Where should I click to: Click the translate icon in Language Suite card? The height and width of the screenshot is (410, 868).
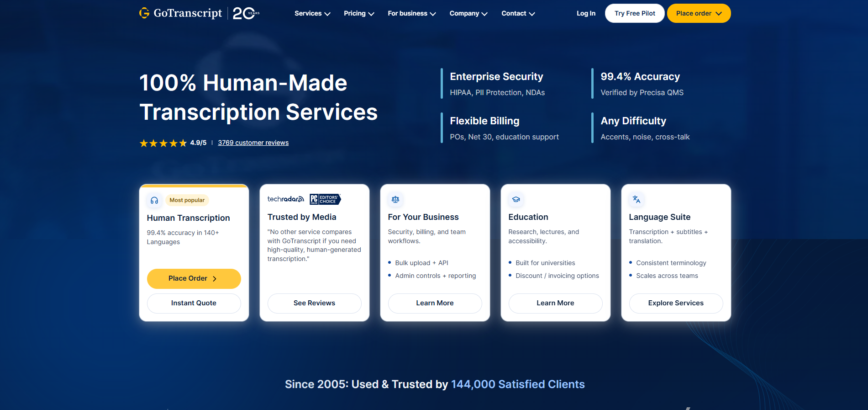[637, 199]
